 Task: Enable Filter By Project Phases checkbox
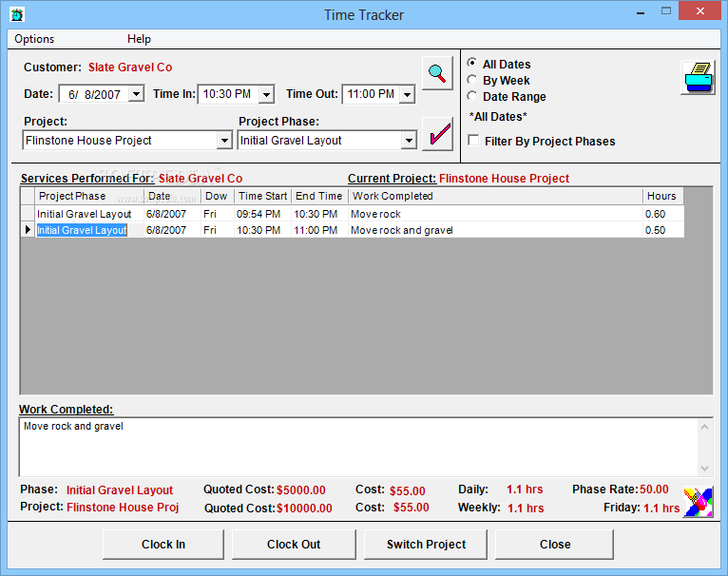click(x=473, y=141)
